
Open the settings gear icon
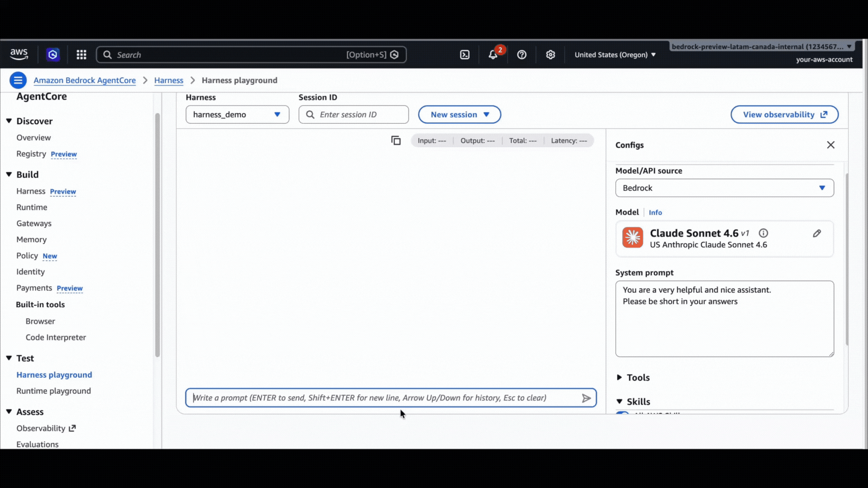tap(550, 55)
